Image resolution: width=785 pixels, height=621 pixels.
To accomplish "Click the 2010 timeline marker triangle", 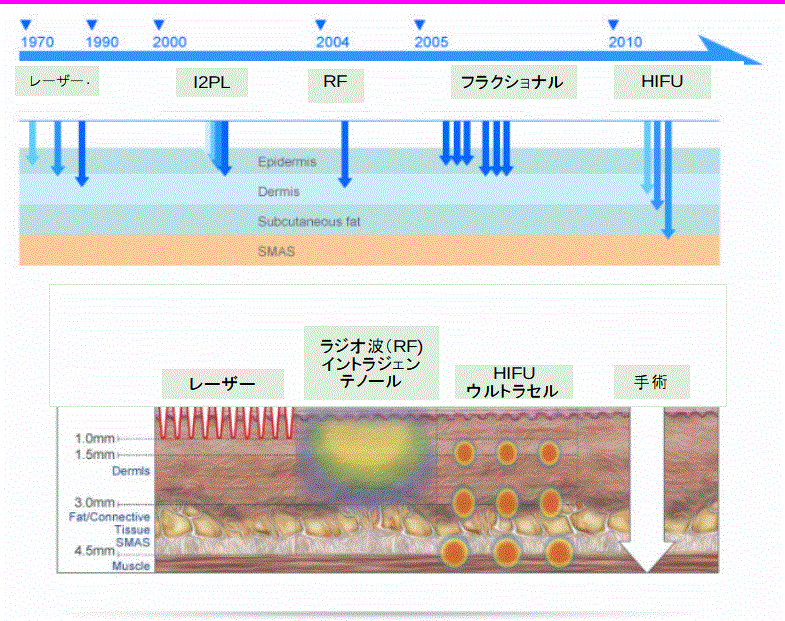I will click(613, 25).
